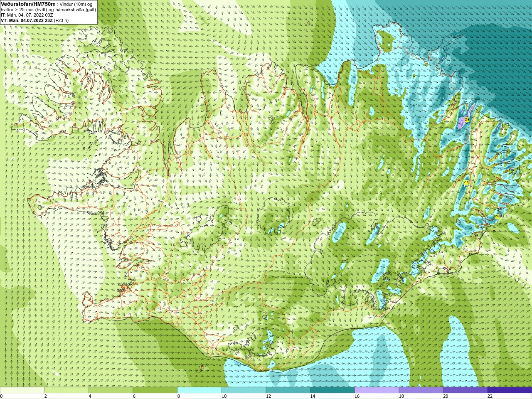The height and width of the screenshot is (399, 532).
Task: Select the 12–14 m/s teal legend swatch
Action: [288, 390]
